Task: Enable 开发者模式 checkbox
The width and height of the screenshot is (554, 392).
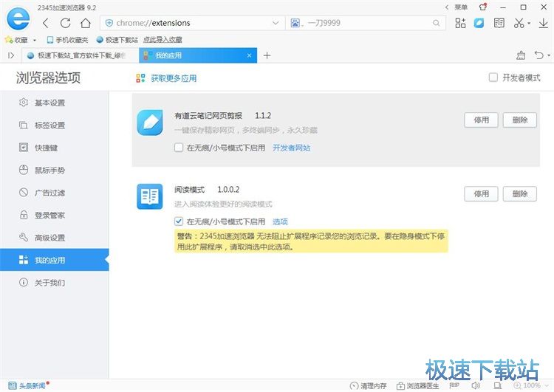Action: point(493,78)
